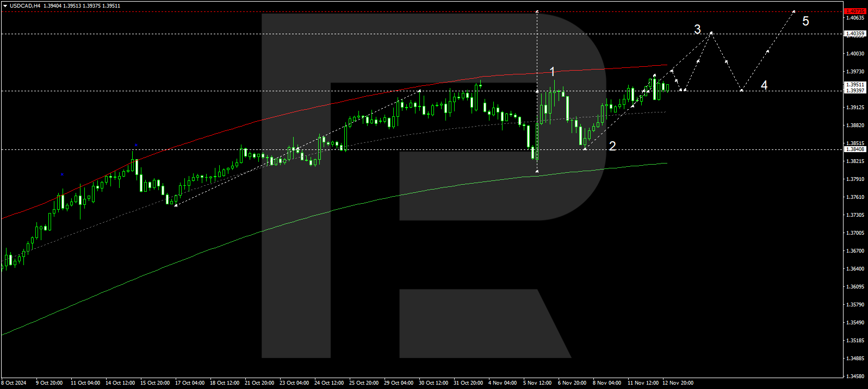This screenshot has height=389, width=868.
Task: Click the current price label 1.39511
Action: pos(855,85)
